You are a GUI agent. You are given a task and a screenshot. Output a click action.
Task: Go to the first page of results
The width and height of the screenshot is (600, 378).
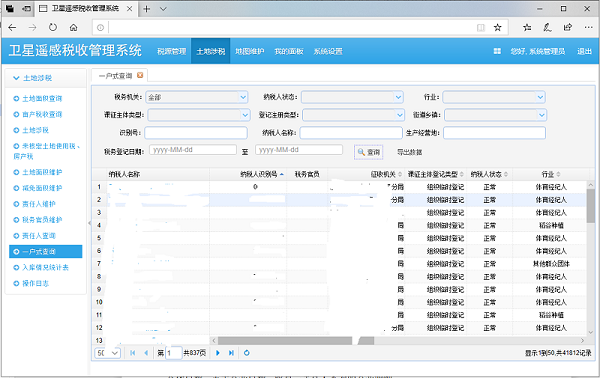click(x=132, y=353)
